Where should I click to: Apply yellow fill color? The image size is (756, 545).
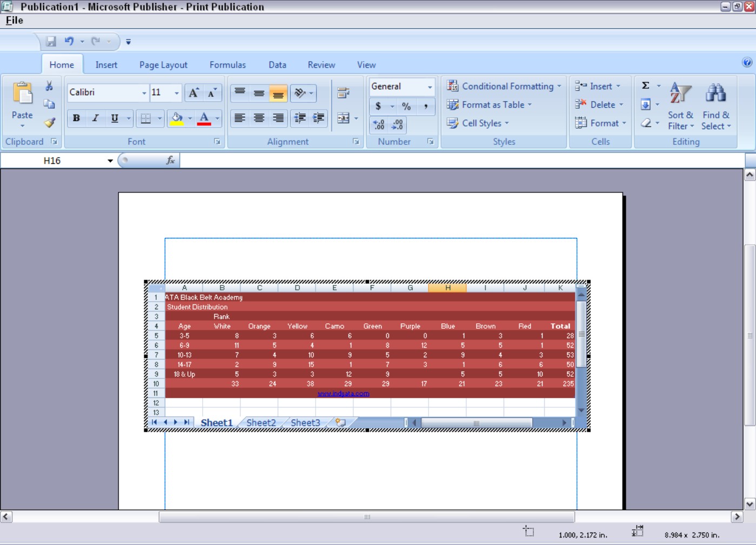[177, 118]
